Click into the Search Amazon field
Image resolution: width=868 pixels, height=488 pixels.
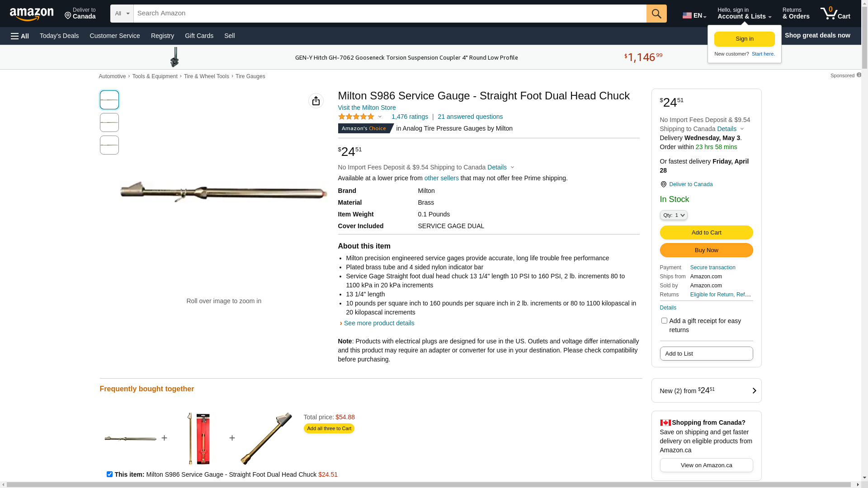[389, 14]
